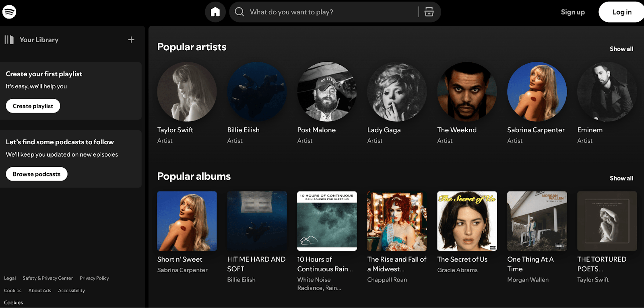Open Taylor Swift artist photo
Screen dimensions: 644x308
click(187, 92)
